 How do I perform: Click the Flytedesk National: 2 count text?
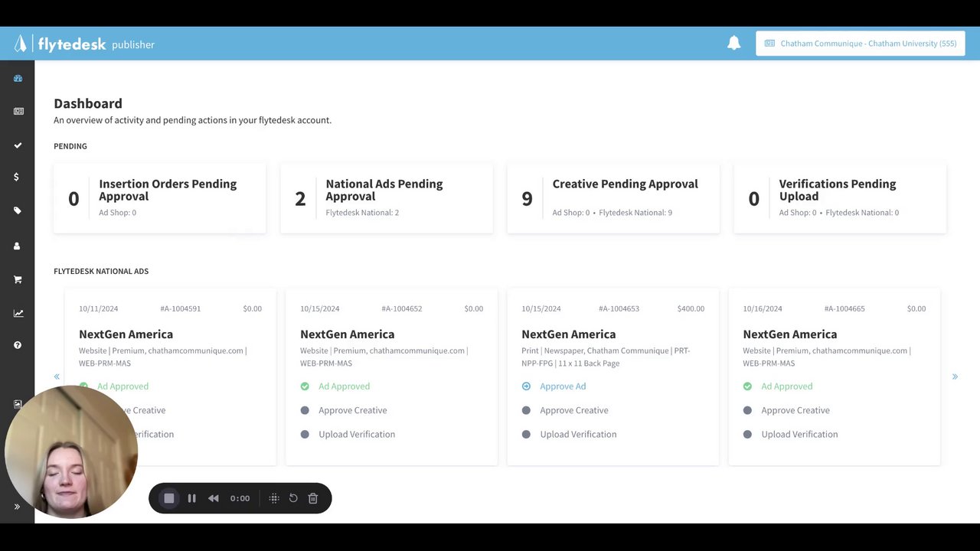[x=362, y=213]
